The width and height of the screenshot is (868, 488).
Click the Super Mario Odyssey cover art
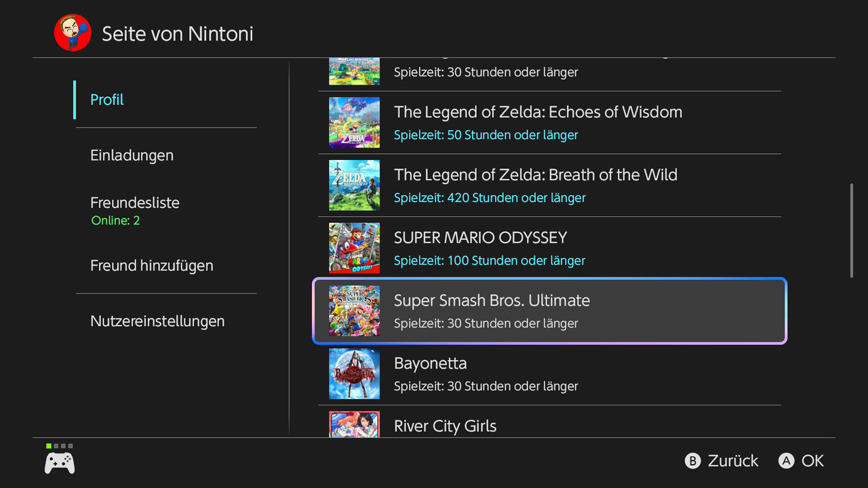point(354,248)
